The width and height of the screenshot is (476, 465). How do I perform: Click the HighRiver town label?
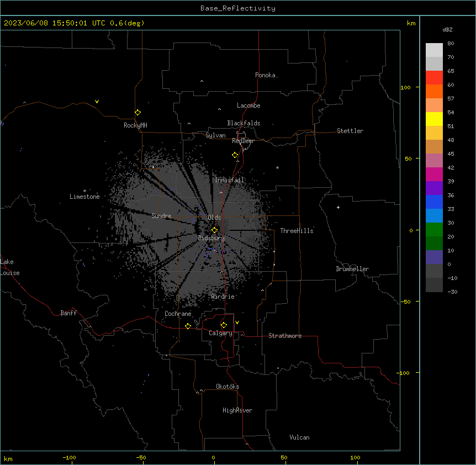tap(237, 410)
